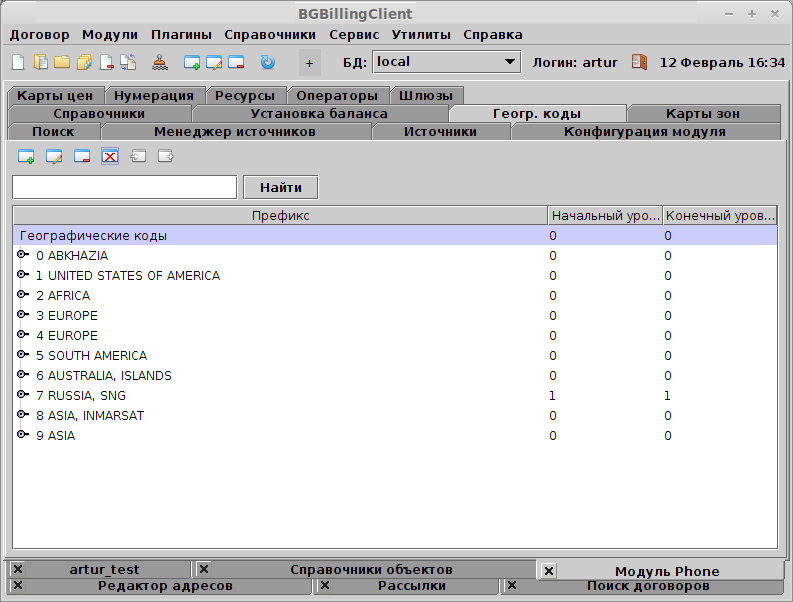Close the artur_test bottom tab
Viewport: 793px width, 602px height.
coord(18,569)
